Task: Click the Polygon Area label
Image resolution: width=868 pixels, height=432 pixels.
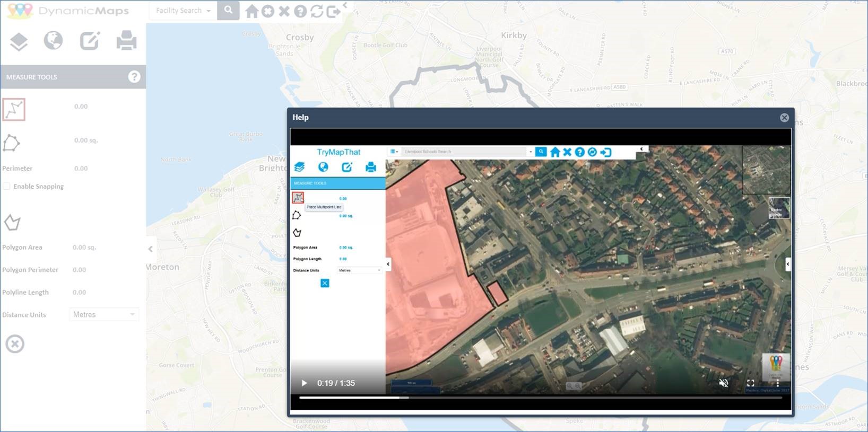Action: pos(22,247)
